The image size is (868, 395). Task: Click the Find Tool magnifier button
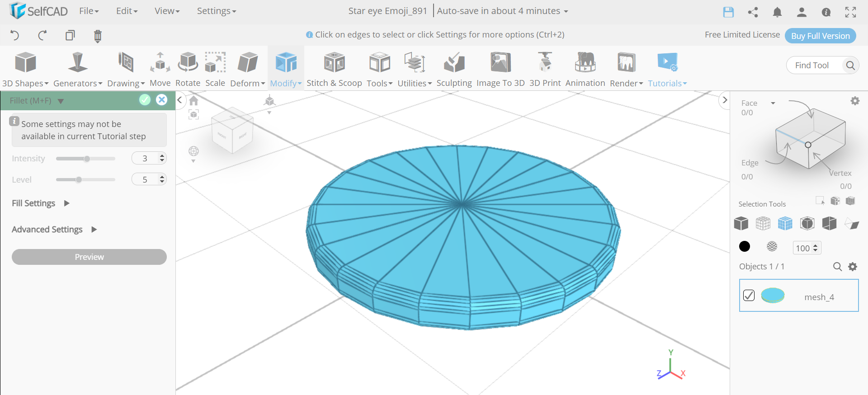pos(850,66)
